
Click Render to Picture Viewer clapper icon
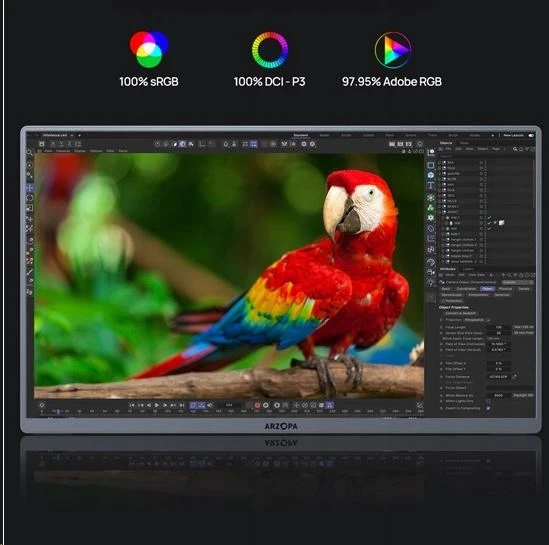[400, 144]
